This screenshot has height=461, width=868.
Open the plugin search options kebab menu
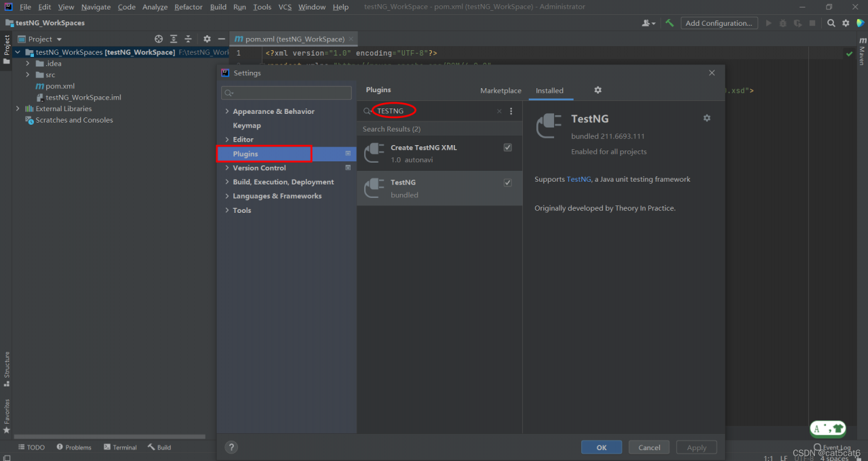pyautogui.click(x=511, y=111)
